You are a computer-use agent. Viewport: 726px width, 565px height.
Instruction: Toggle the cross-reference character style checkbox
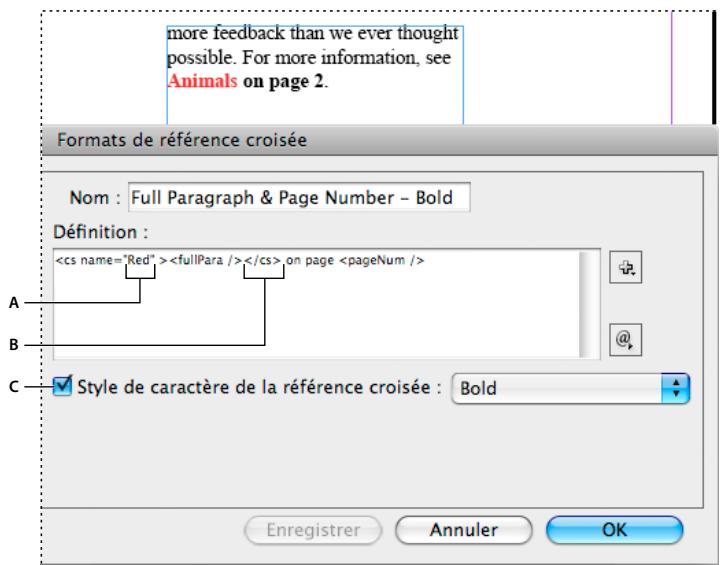(62, 386)
